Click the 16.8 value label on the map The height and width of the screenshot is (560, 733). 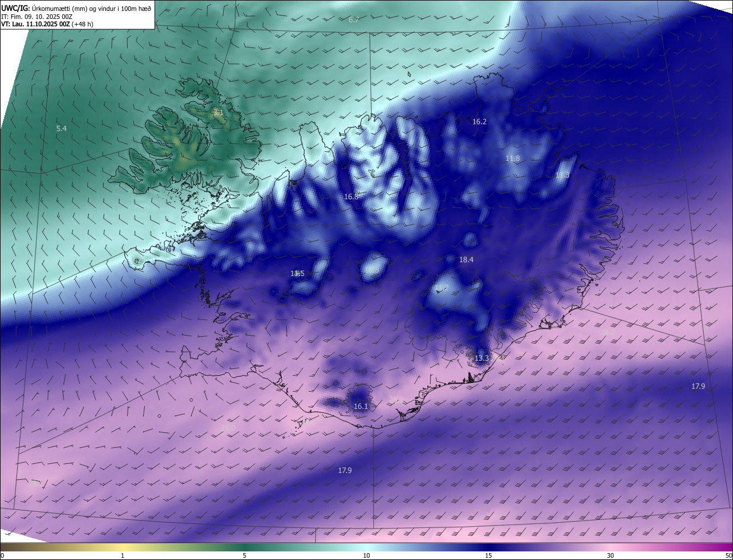pyautogui.click(x=351, y=196)
